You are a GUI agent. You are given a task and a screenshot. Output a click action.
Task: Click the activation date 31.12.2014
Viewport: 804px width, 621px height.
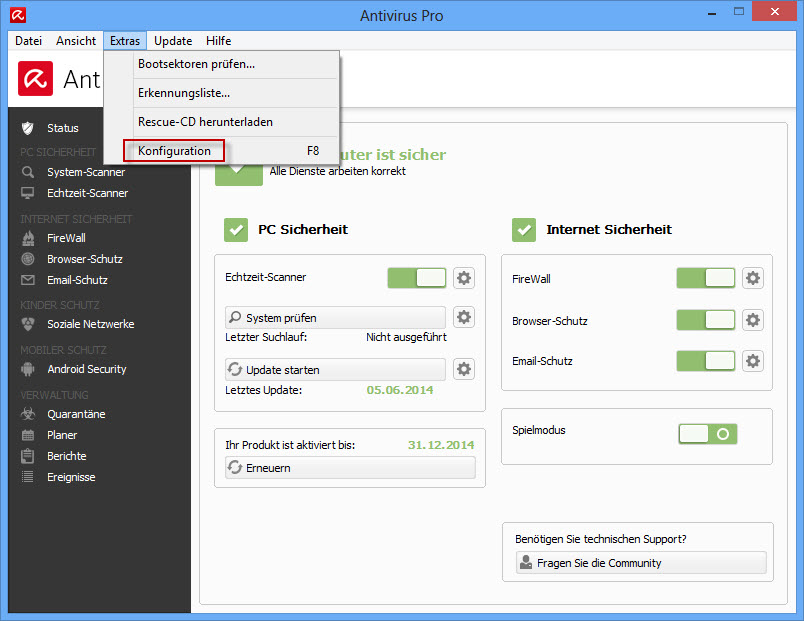[x=441, y=445]
